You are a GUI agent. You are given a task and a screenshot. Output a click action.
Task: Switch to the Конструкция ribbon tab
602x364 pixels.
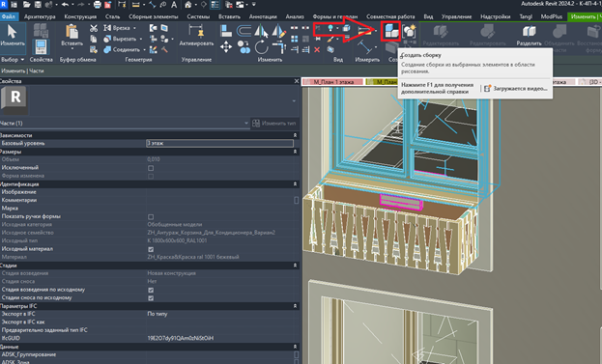tap(80, 16)
